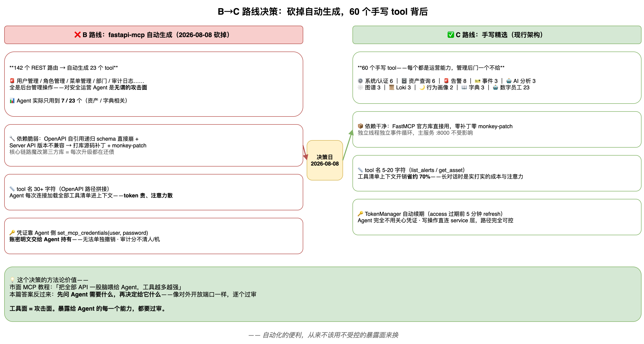This screenshot has width=644, height=344.
Task: Click line Agent 完全不用关心凭证
Action: [435, 220]
